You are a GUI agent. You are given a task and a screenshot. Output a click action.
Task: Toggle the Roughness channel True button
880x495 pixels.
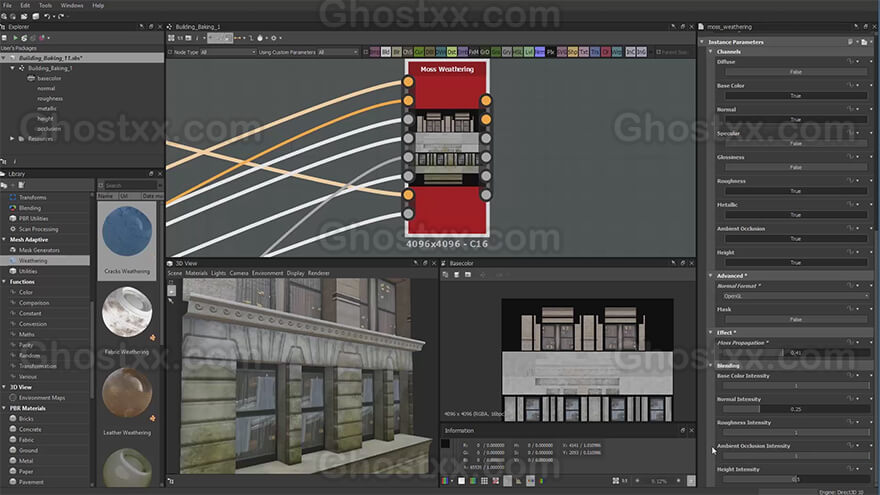tap(796, 191)
